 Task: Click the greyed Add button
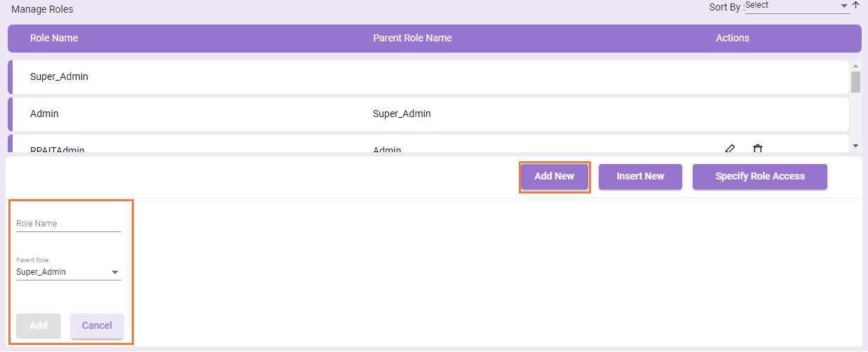[x=39, y=325]
